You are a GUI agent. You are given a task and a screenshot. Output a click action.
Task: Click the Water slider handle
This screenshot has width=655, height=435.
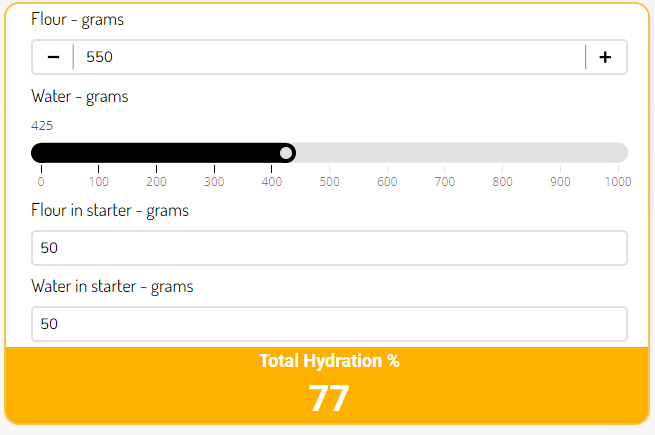pyautogui.click(x=287, y=152)
